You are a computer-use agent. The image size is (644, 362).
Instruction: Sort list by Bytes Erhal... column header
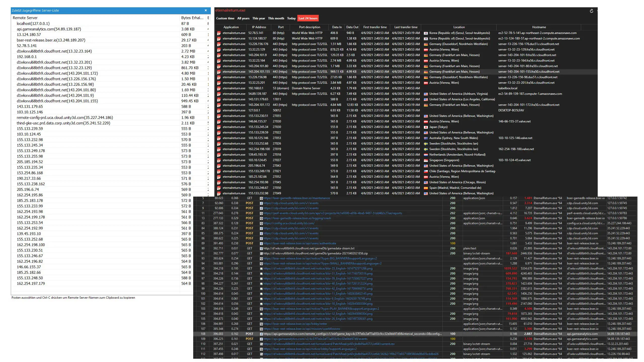(192, 18)
